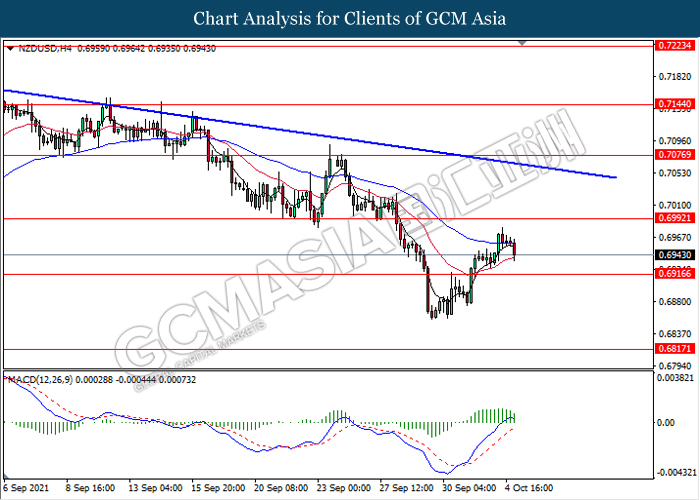The width and height of the screenshot is (700, 500).
Task: Click the 0.69166 red price label
Action: 675,273
